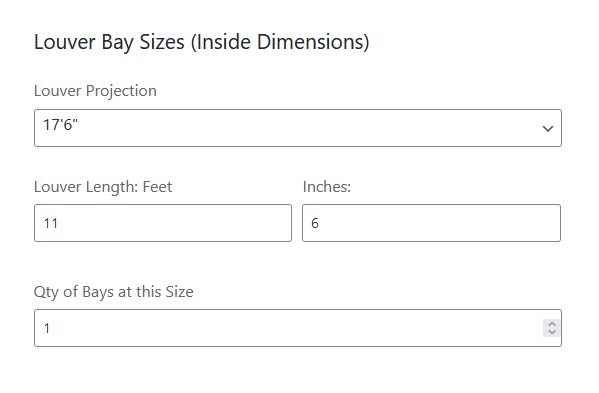
Task: Decrease Qty of Bays with down arrow
Action: point(552,332)
